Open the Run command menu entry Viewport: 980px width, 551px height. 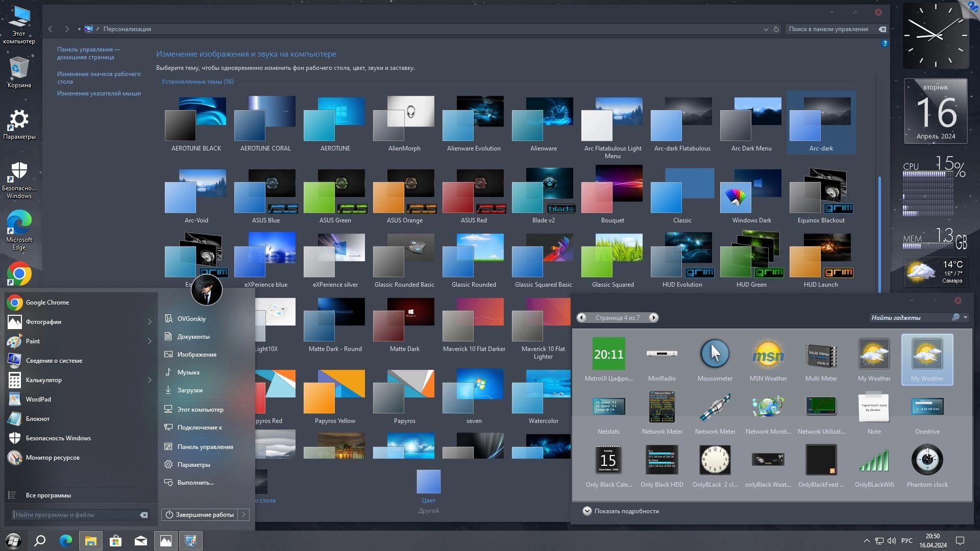click(195, 483)
